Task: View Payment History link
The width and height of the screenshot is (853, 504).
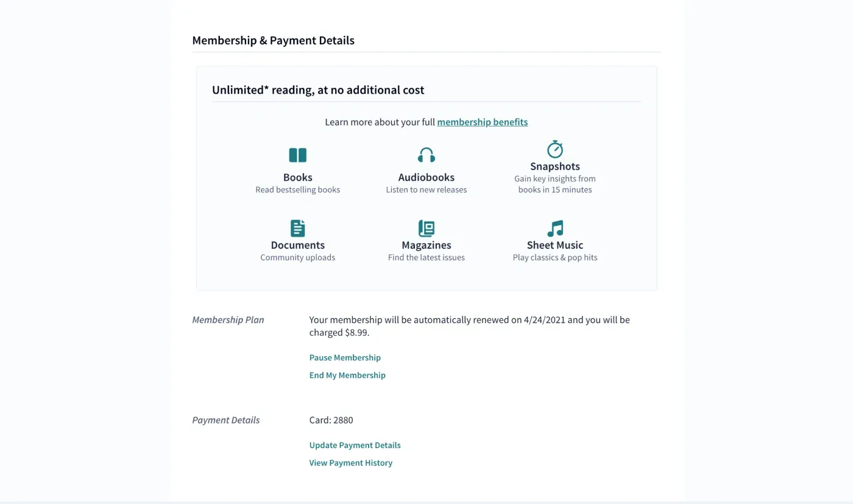Action: pyautogui.click(x=350, y=463)
